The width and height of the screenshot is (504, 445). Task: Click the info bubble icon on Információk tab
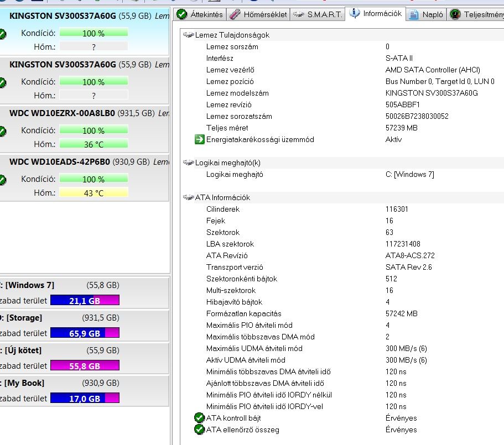tap(355, 13)
